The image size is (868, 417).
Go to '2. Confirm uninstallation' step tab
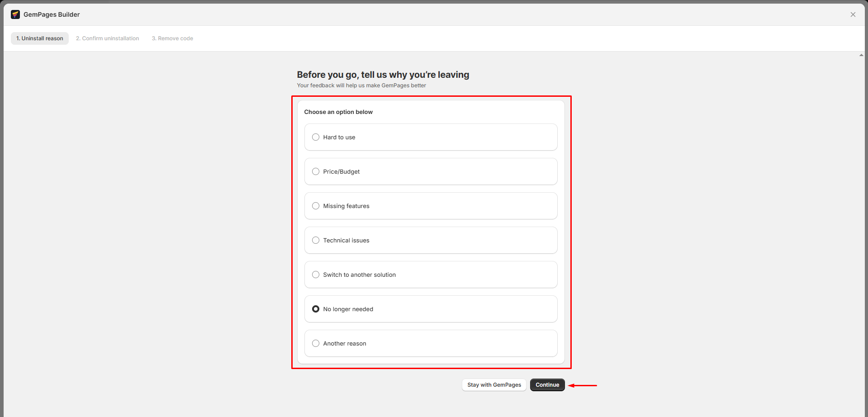tap(107, 38)
